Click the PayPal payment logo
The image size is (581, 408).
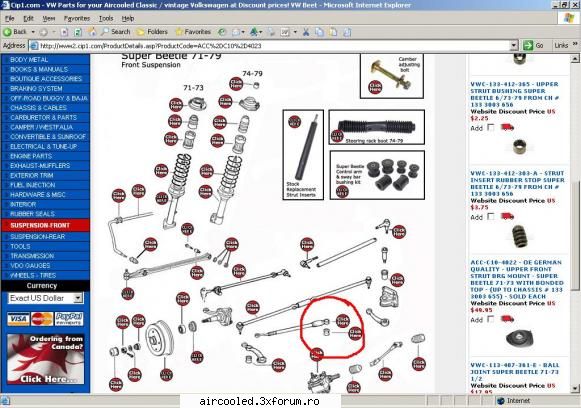tap(69, 318)
